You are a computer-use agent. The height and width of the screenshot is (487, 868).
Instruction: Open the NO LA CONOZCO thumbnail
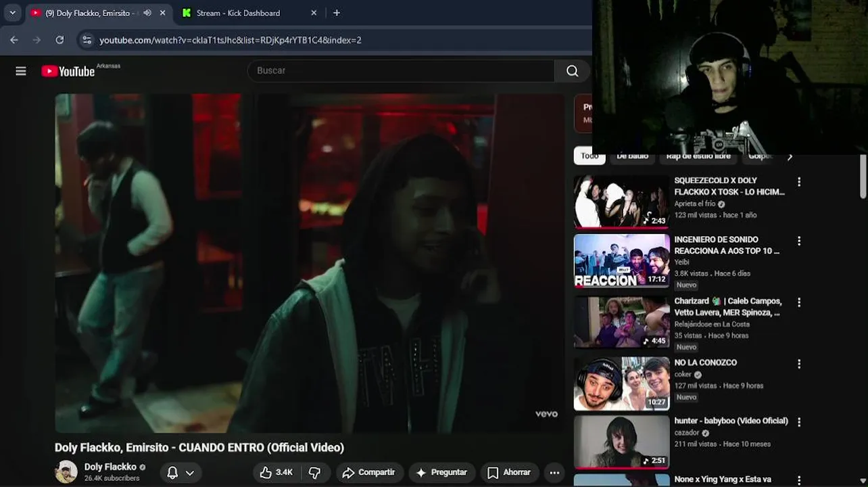(x=621, y=384)
